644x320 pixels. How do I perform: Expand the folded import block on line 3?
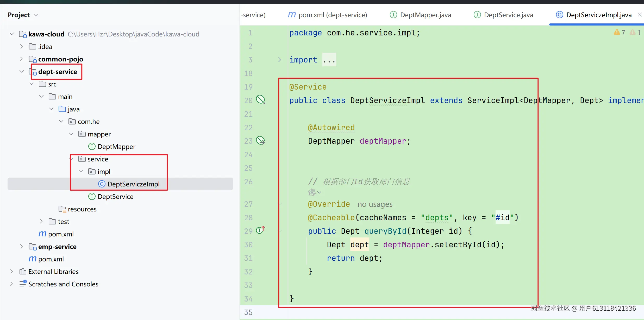point(279,60)
